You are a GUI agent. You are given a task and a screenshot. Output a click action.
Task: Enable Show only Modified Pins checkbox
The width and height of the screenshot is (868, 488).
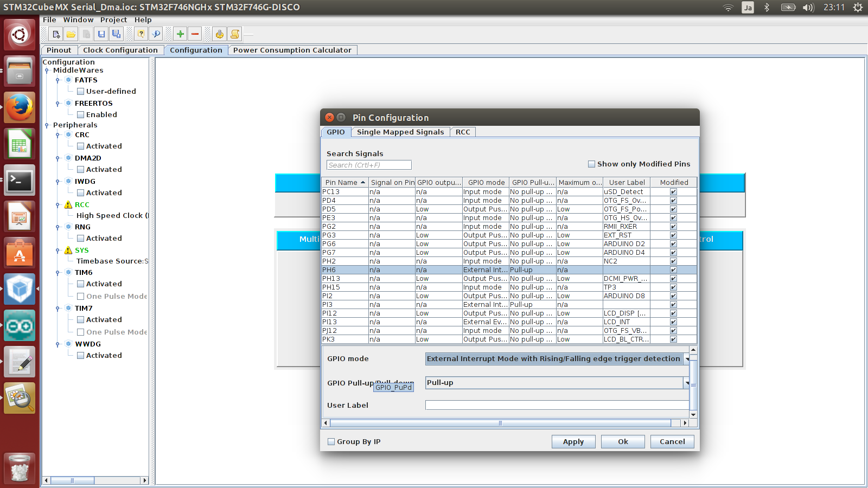pyautogui.click(x=591, y=164)
